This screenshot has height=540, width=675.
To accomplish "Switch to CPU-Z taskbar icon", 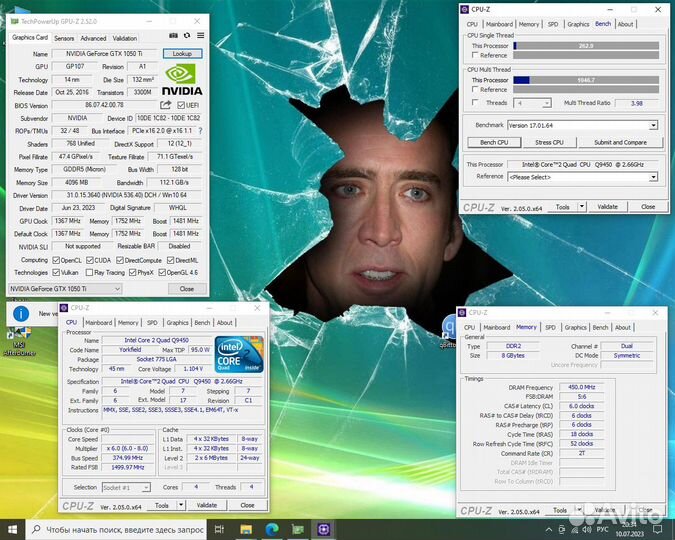I will tap(323, 529).
